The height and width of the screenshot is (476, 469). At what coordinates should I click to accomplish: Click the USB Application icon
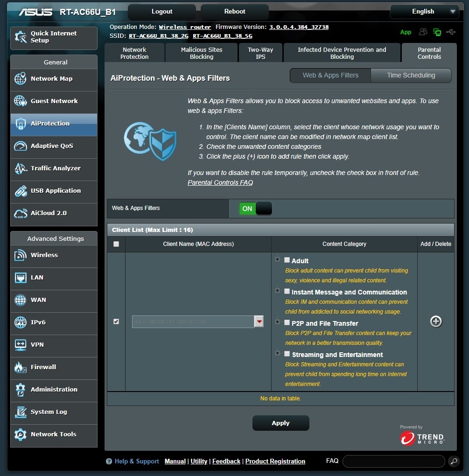[x=21, y=191]
